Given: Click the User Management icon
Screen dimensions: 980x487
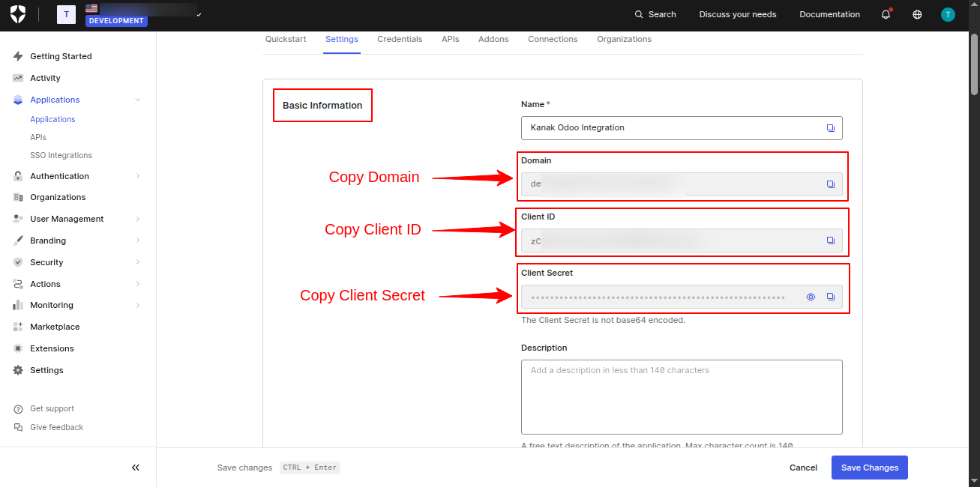Looking at the screenshot, I should coord(18,219).
